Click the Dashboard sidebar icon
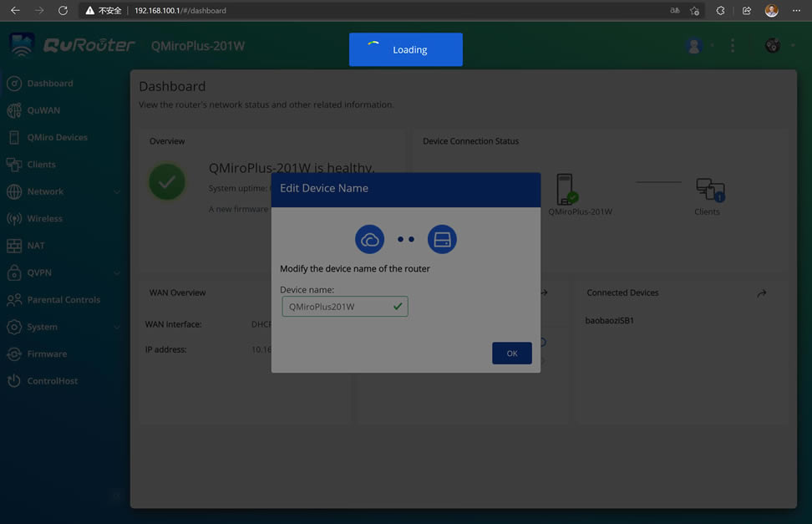The height and width of the screenshot is (524, 812). [14, 84]
